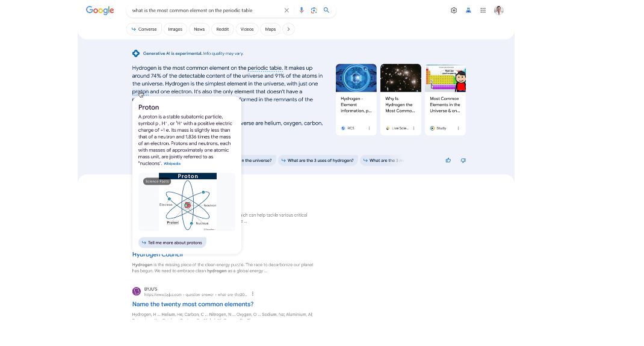The image size is (644, 346).
Task: Open the Google apps grid
Action: pos(483,10)
